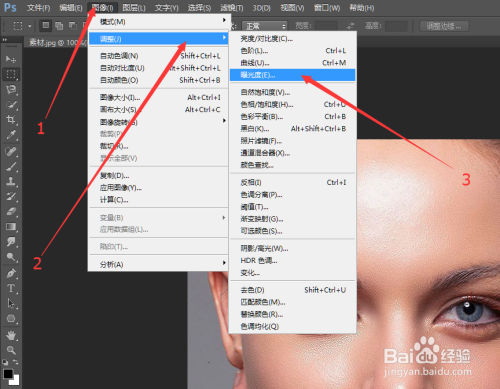500x389 pixels.
Task: Select the Gradient tool
Action: [x=11, y=227]
